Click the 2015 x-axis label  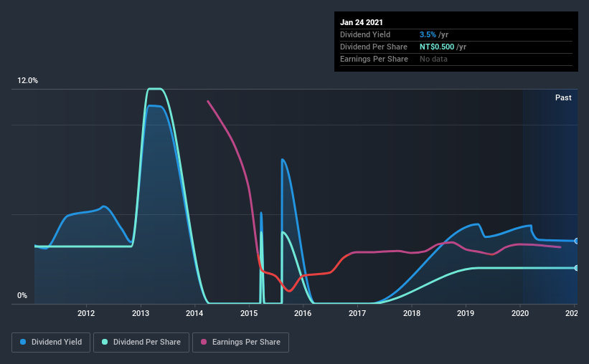pos(249,313)
